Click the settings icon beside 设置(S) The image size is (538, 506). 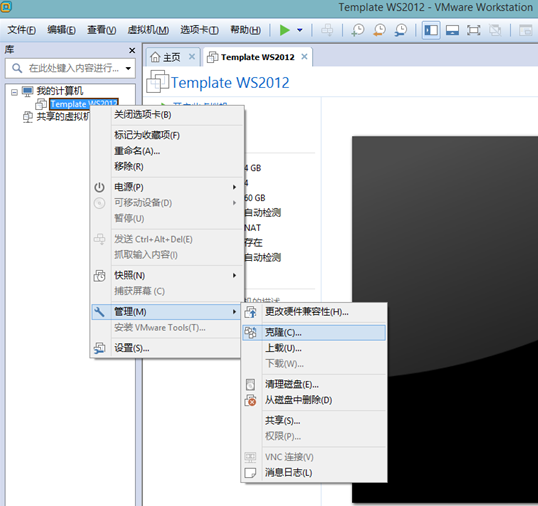click(x=100, y=348)
